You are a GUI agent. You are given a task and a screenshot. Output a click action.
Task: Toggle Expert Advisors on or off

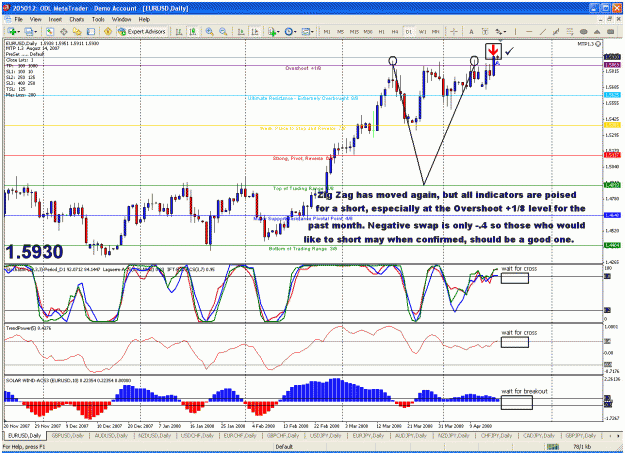(x=142, y=32)
